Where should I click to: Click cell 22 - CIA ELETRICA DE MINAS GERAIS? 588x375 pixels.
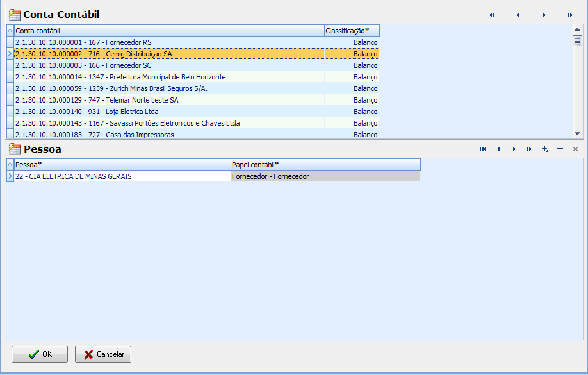coord(122,176)
